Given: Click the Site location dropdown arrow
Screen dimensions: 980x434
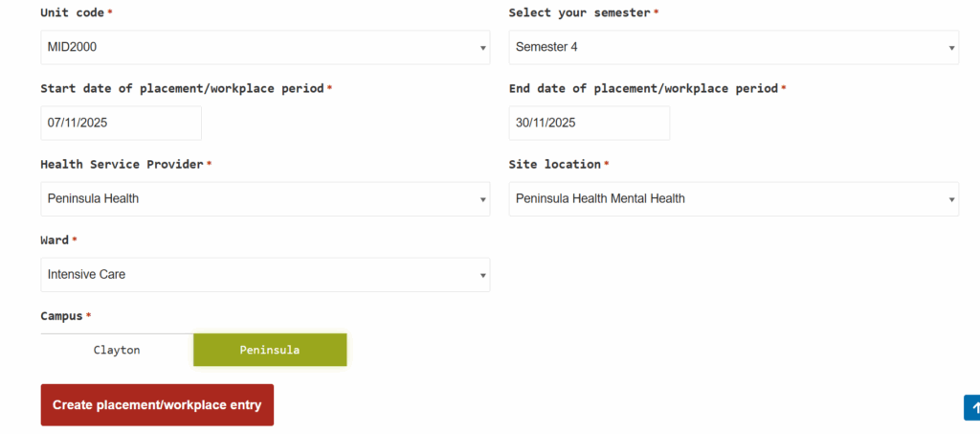Looking at the screenshot, I should (951, 199).
